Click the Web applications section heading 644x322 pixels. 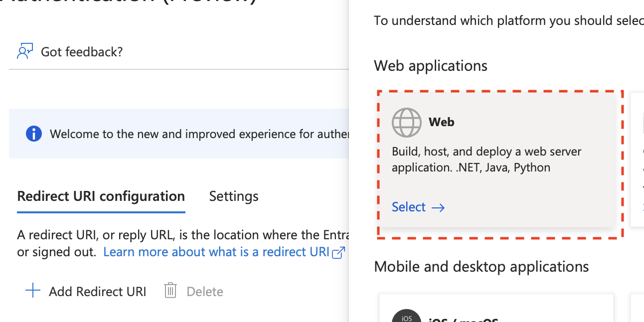tap(431, 66)
